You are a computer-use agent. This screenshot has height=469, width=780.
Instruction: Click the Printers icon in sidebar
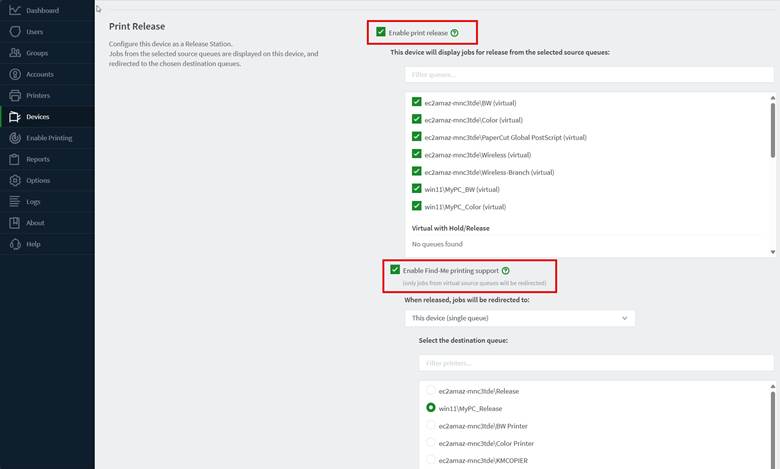(x=15, y=95)
